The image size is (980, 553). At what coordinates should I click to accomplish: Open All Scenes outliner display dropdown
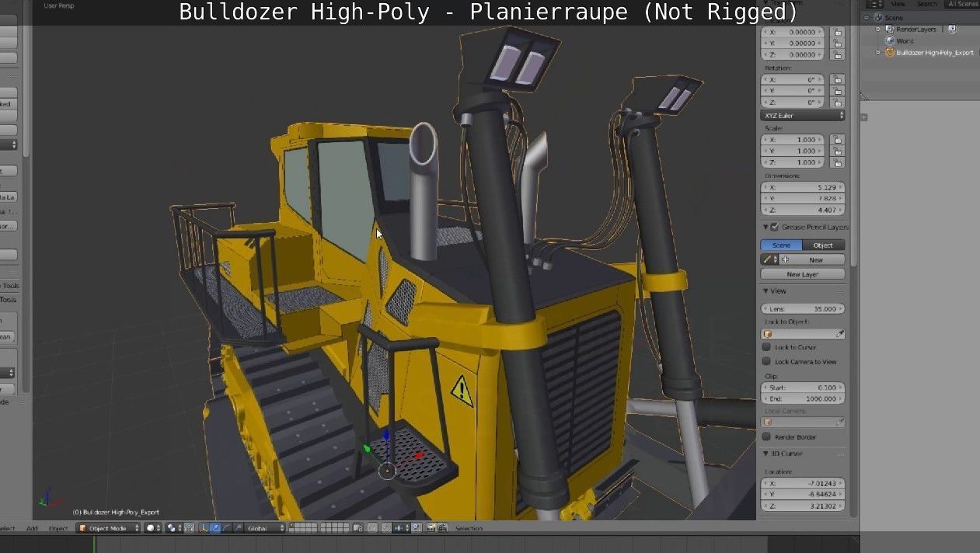(x=962, y=4)
